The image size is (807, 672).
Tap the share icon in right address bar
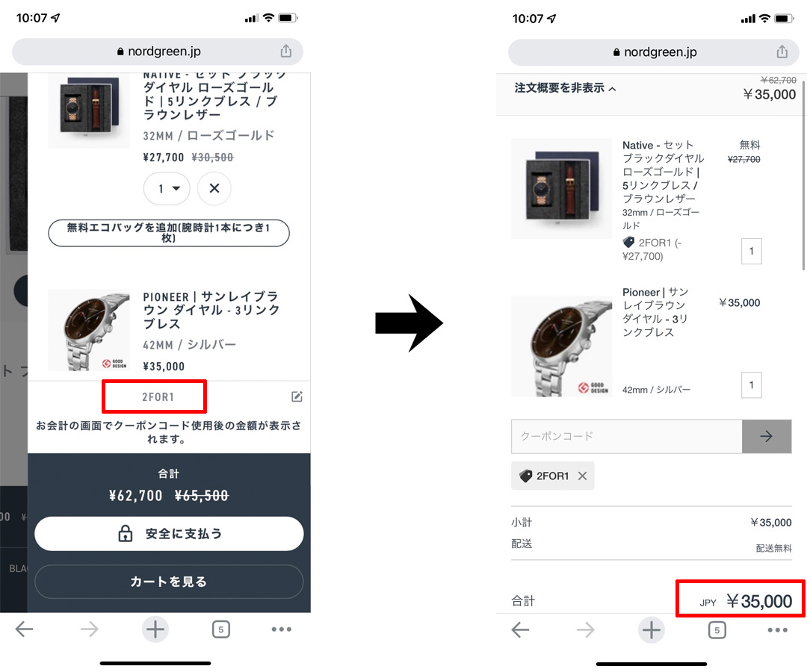tap(782, 52)
